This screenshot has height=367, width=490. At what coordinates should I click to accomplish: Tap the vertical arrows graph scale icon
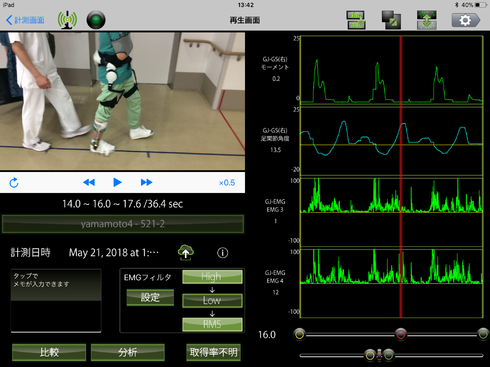[x=427, y=20]
